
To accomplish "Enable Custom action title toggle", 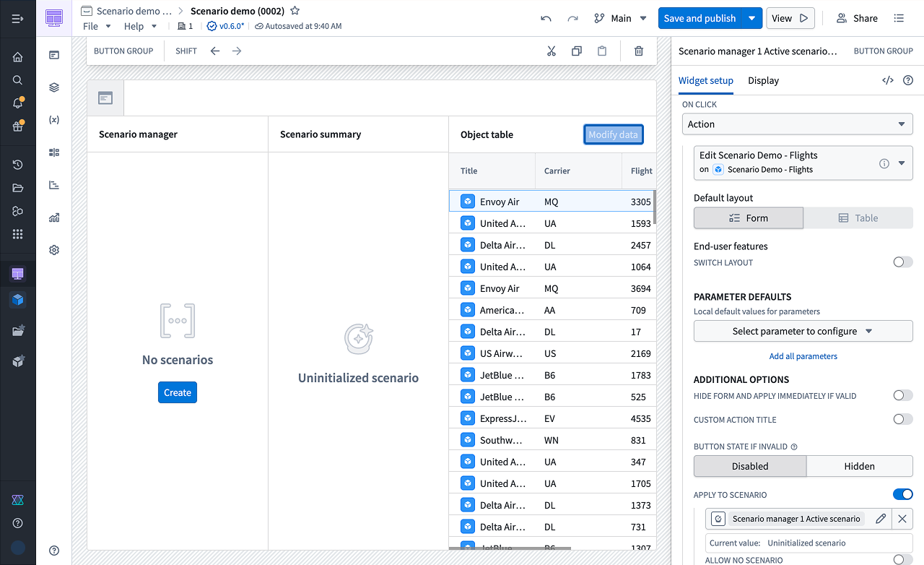I will (x=903, y=419).
